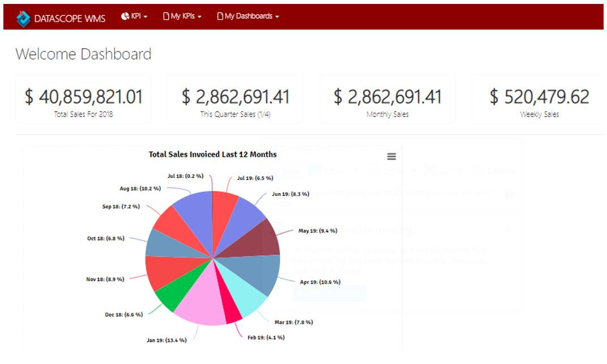Click the Total Sales For 2018 tile
The width and height of the screenshot is (607, 364).
(83, 99)
